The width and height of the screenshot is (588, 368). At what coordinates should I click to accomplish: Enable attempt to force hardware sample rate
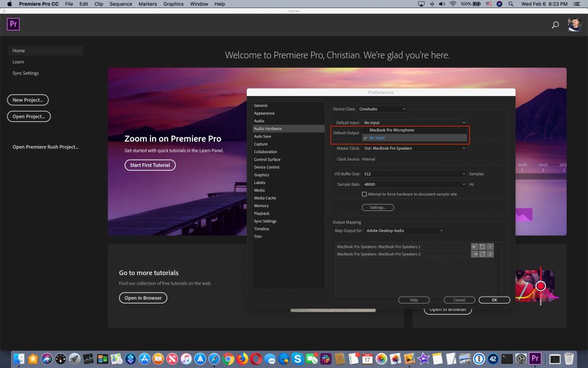click(x=364, y=194)
